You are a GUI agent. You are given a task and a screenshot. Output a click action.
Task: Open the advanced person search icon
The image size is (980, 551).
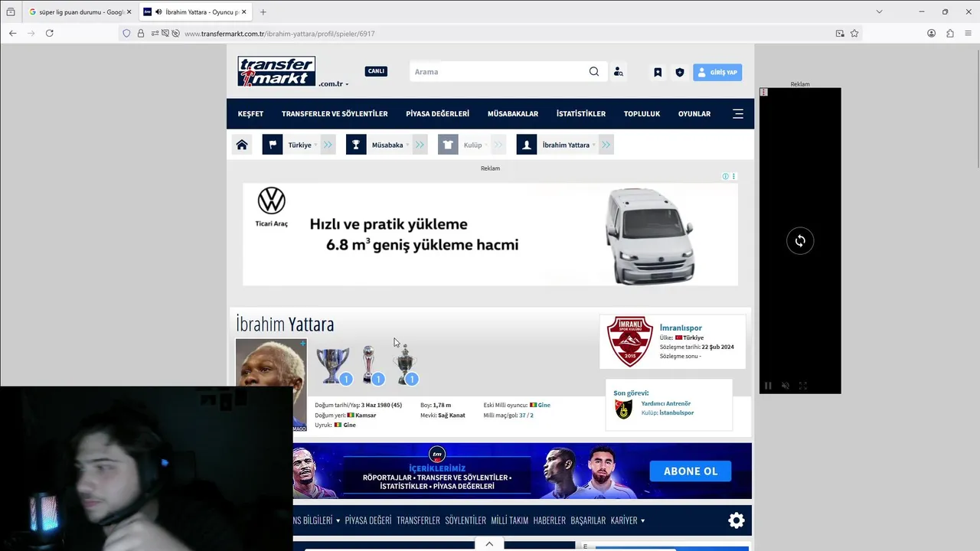619,72
